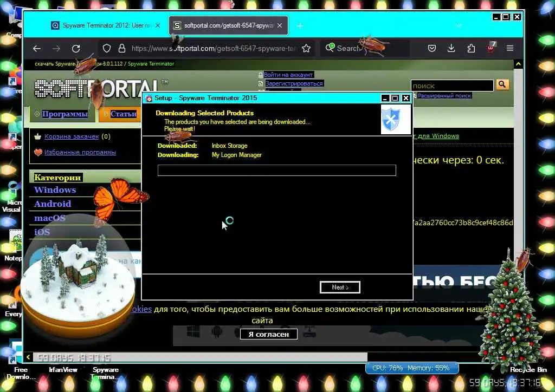
Task: Click the Категории heading
Action: [x=57, y=177]
